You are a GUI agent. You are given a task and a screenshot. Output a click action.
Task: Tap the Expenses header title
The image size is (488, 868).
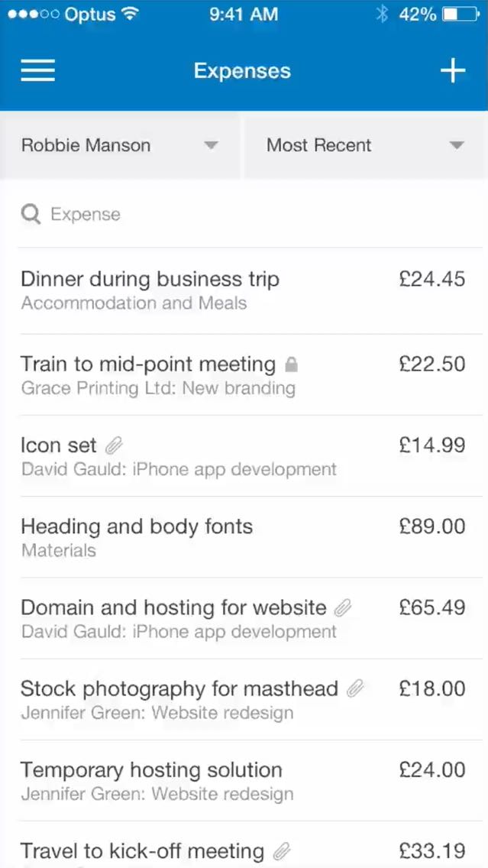[242, 71]
